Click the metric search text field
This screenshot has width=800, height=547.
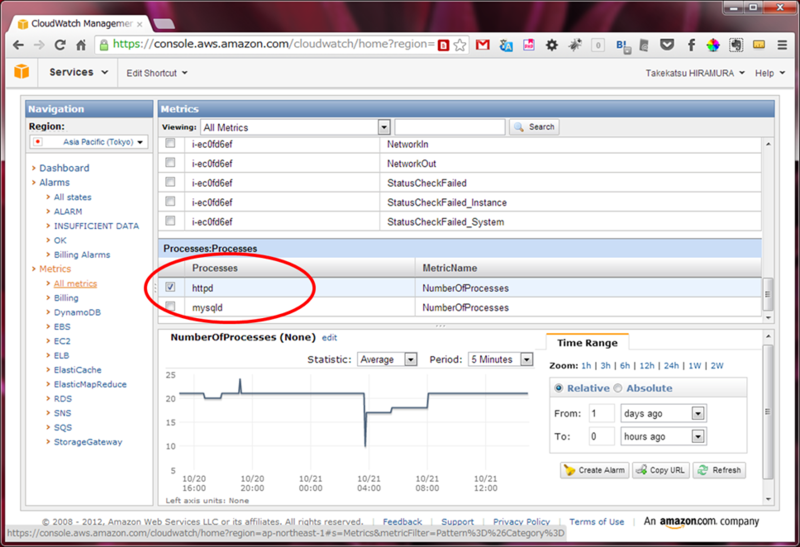[449, 127]
